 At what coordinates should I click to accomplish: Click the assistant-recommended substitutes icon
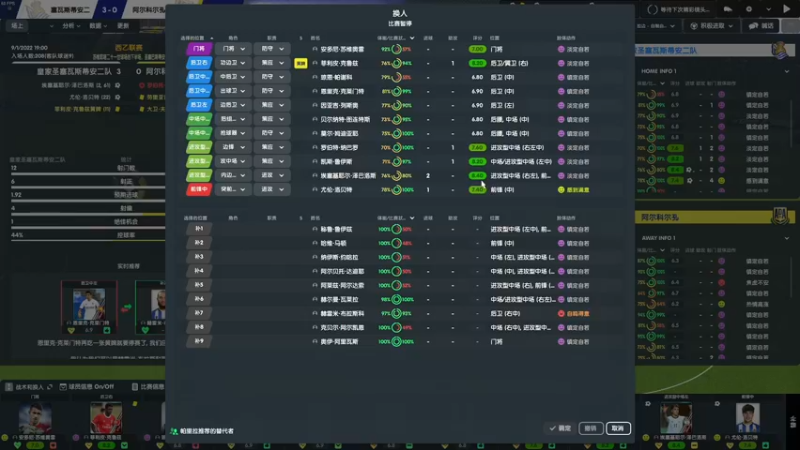click(174, 431)
